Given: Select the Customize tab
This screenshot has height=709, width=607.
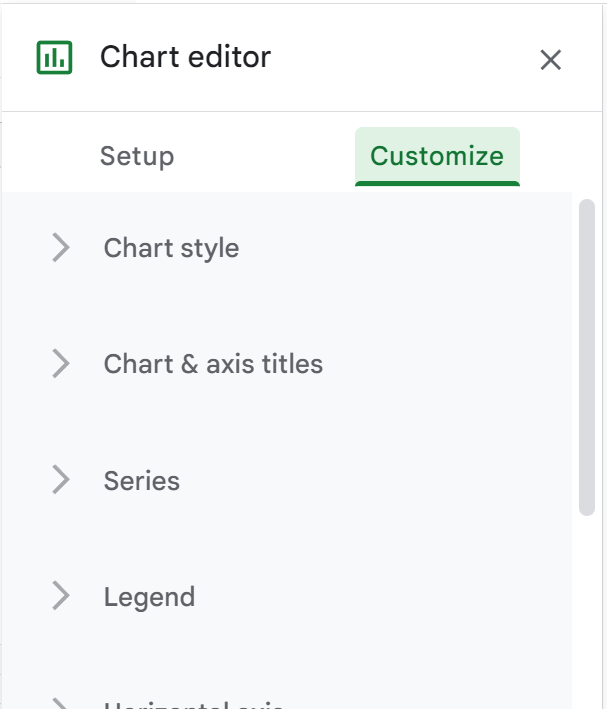Looking at the screenshot, I should pyautogui.click(x=437, y=156).
